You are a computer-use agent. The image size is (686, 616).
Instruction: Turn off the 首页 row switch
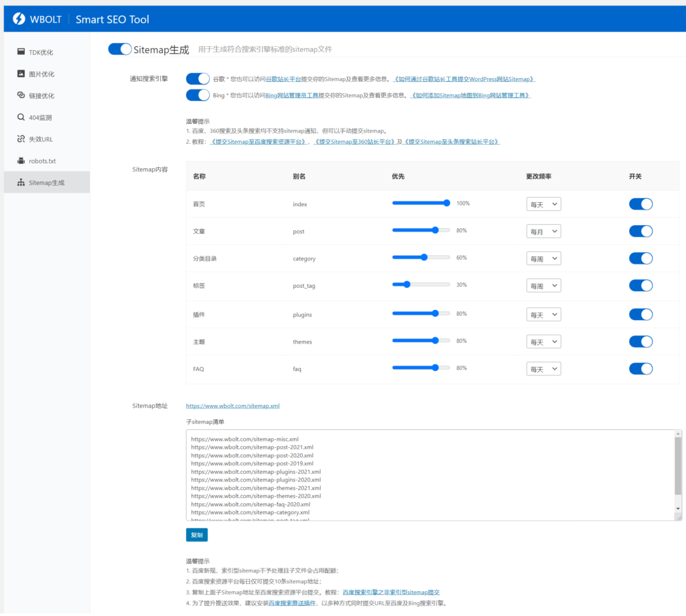click(640, 204)
